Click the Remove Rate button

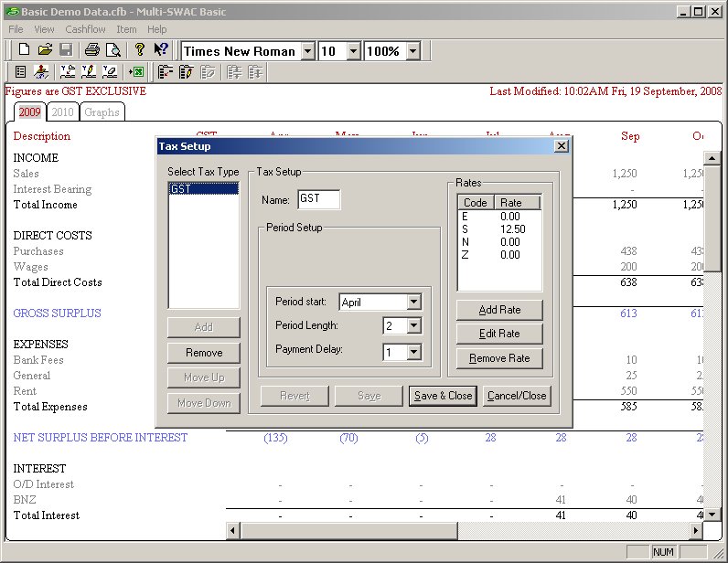(x=499, y=358)
